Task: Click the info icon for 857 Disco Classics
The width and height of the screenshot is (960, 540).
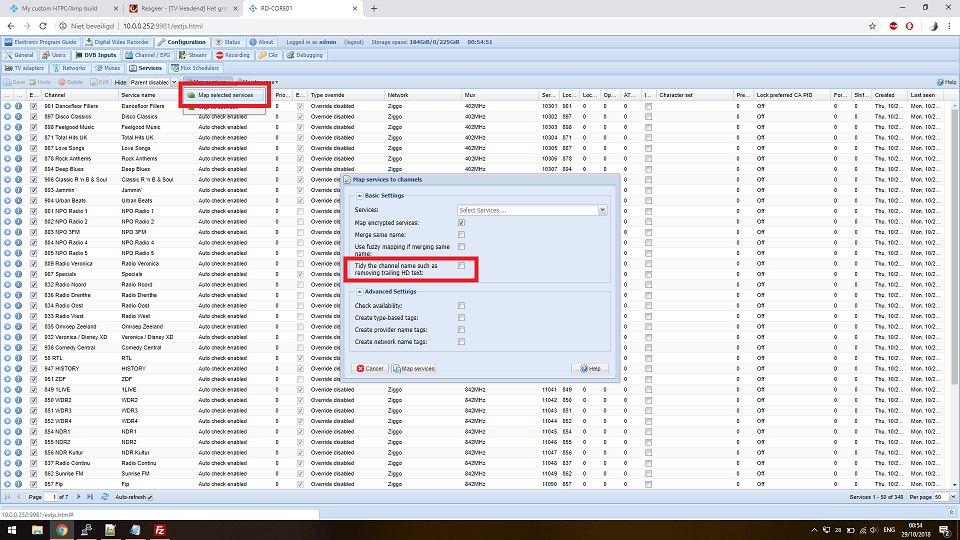Action: coord(18,116)
